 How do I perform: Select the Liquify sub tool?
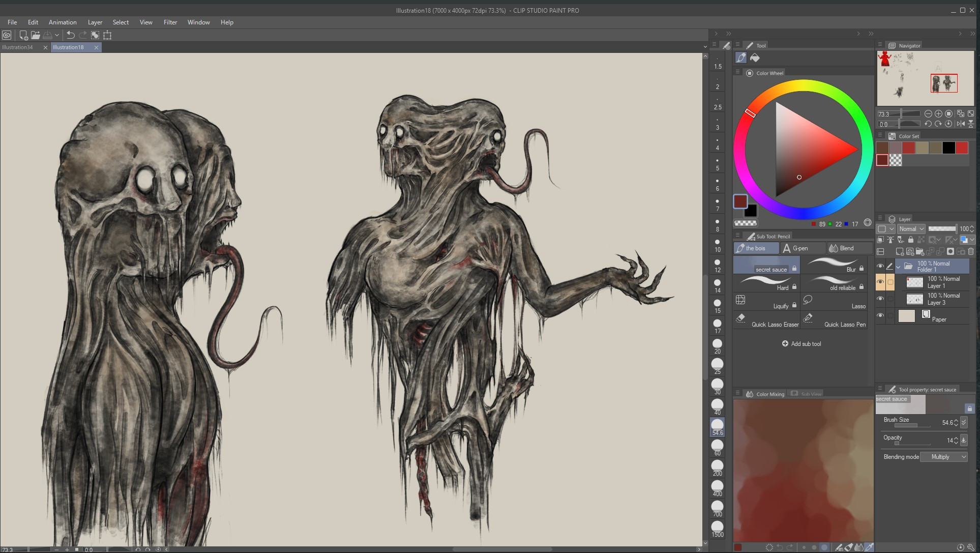tap(766, 301)
